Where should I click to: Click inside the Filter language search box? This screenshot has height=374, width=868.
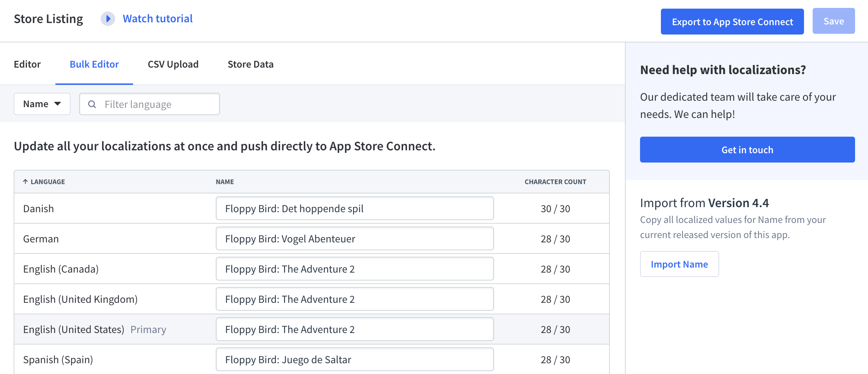(155, 104)
